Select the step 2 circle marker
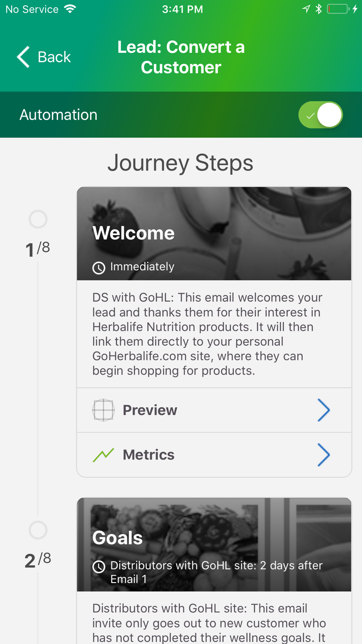The width and height of the screenshot is (362, 644). (x=38, y=530)
